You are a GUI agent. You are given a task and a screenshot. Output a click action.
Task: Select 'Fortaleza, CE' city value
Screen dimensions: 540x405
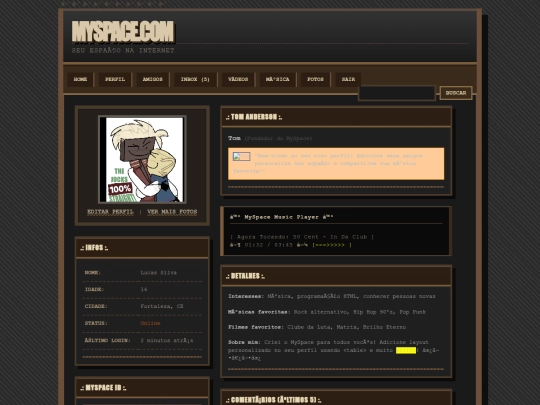162,307
